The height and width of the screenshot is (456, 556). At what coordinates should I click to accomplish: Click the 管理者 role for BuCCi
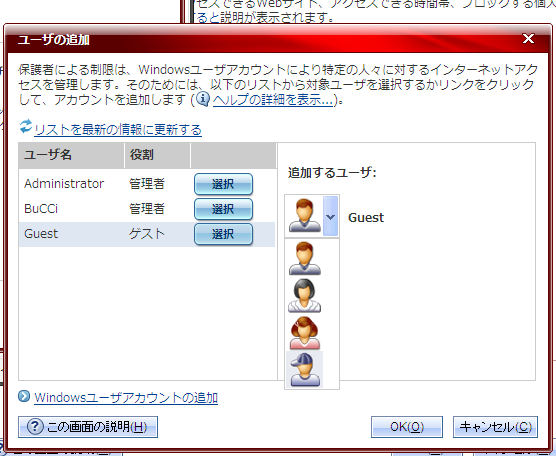click(147, 208)
